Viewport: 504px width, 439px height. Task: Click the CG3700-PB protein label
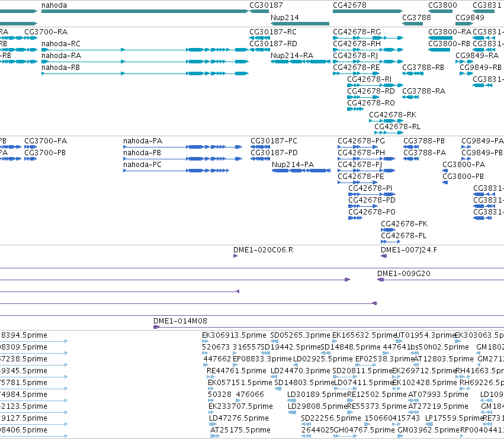click(x=45, y=153)
